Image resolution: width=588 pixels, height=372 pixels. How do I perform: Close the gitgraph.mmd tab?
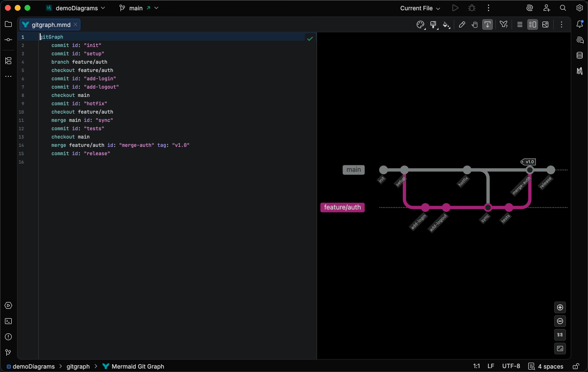click(75, 24)
